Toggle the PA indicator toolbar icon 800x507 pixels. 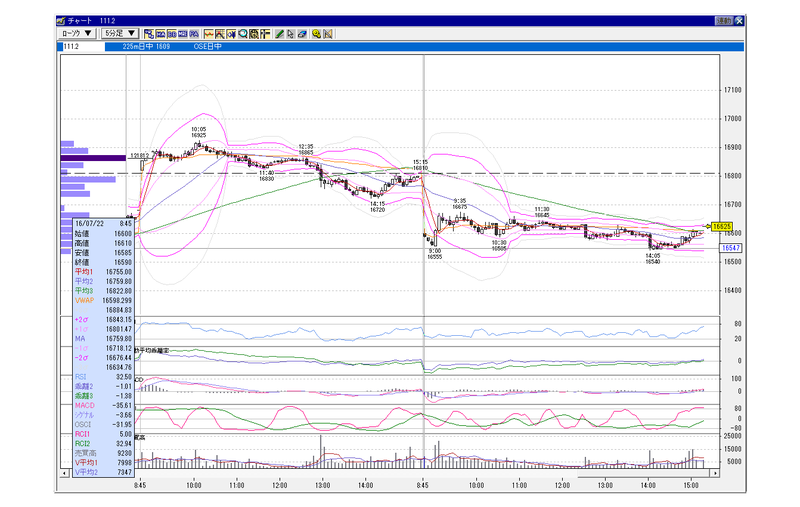[194, 34]
